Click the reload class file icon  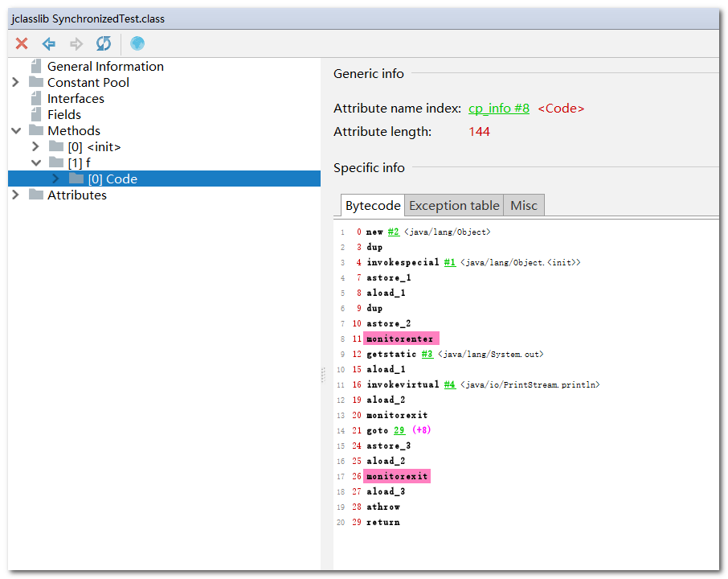coord(104,43)
